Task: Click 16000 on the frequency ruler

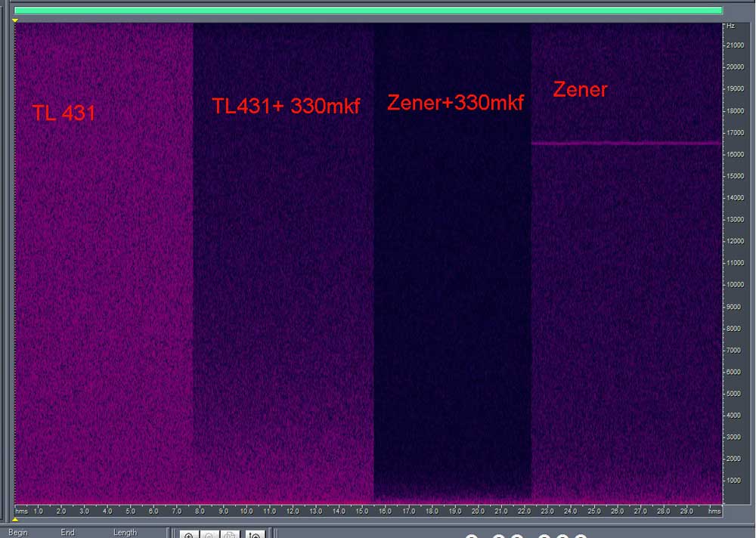Action: 735,154
